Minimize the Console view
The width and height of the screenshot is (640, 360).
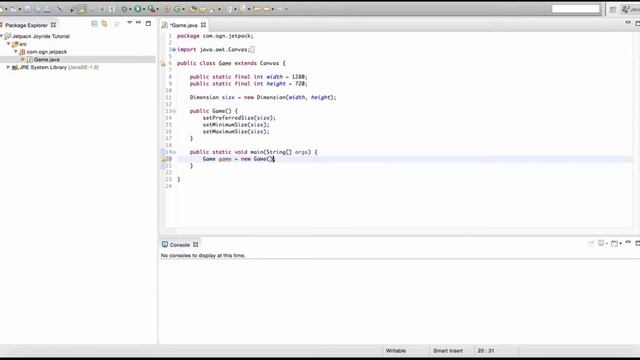pos(628,242)
